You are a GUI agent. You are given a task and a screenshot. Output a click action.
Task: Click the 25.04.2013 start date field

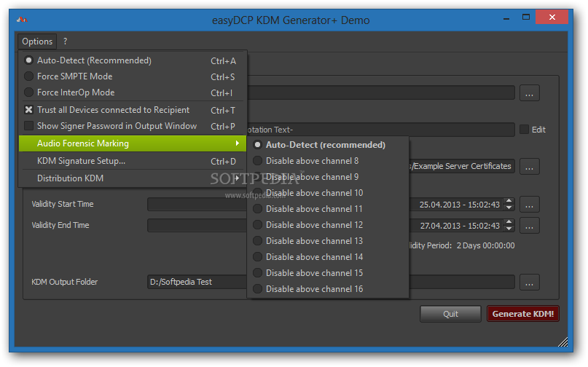459,205
